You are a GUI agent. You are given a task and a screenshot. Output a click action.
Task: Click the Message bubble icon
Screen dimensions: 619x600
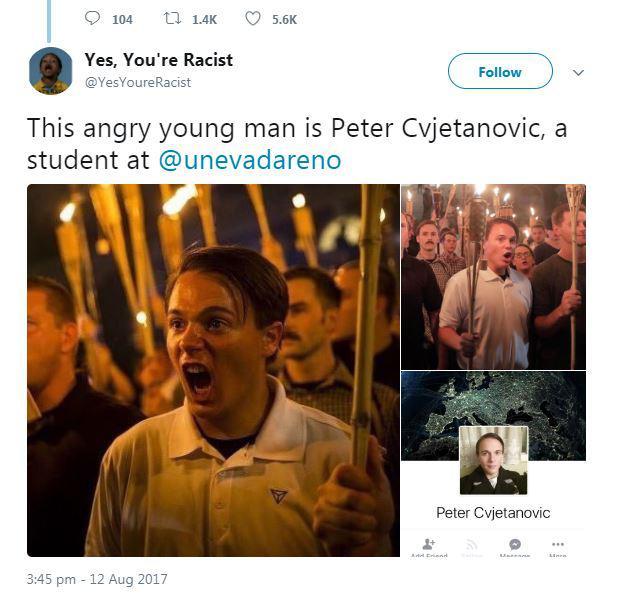pyautogui.click(x=514, y=544)
